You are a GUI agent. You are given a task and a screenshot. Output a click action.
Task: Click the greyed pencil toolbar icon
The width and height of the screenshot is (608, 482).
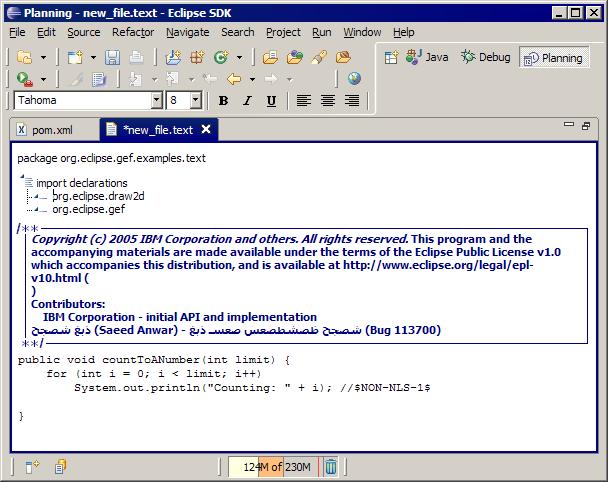pos(76,79)
